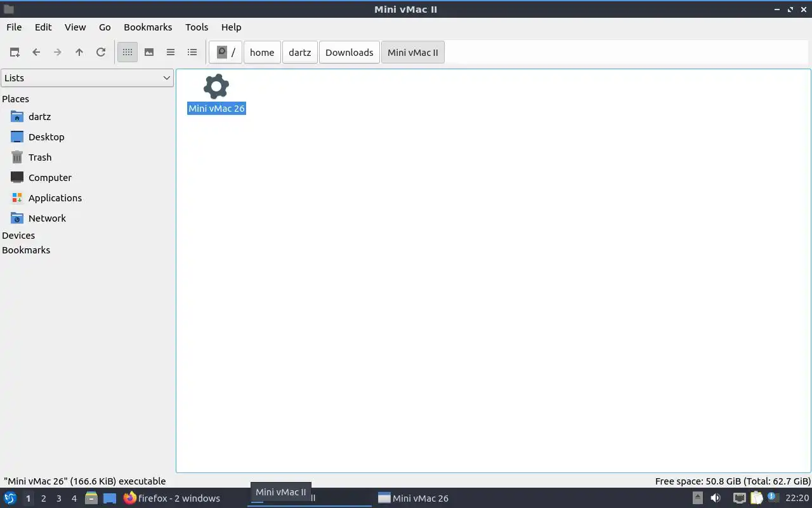This screenshot has height=508, width=812.
Task: Click the clock showing 22:20
Action: pyautogui.click(x=797, y=498)
